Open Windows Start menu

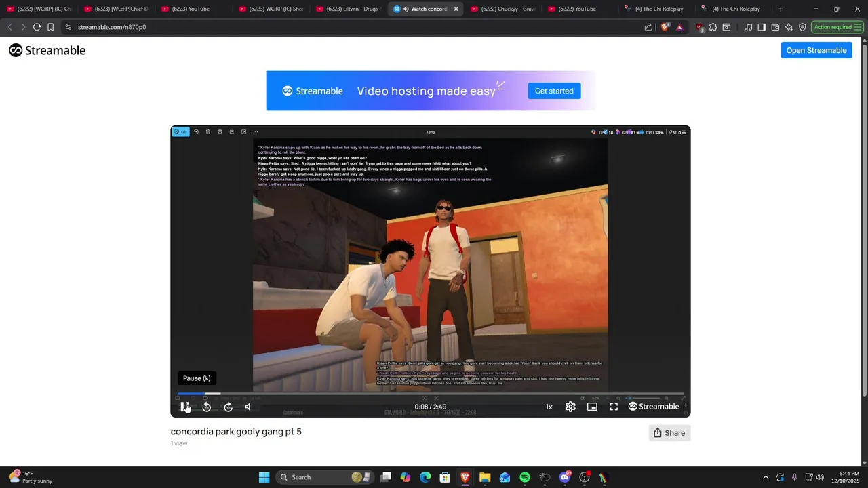pos(264,477)
